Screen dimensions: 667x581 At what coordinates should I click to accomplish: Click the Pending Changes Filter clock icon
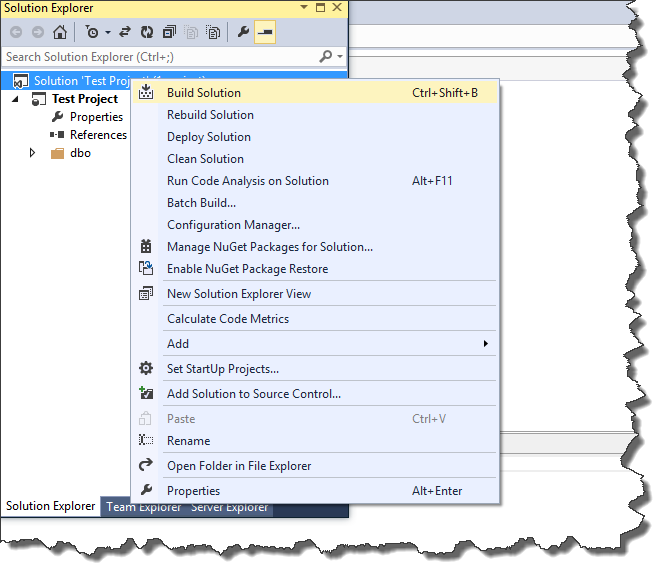91,32
